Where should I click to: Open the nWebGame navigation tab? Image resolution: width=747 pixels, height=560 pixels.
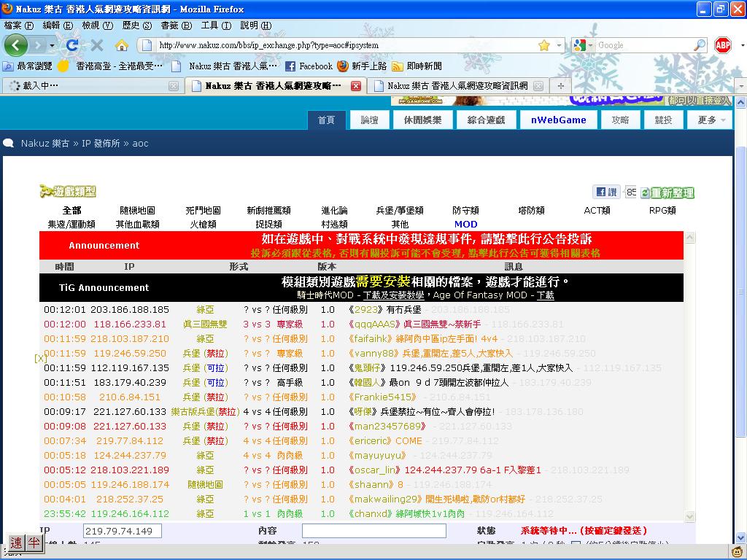point(558,120)
